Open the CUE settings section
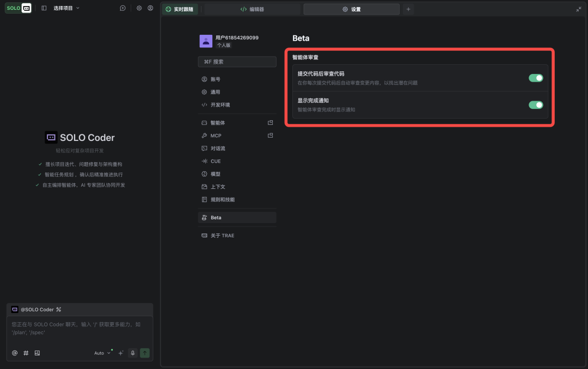The width and height of the screenshot is (588, 369). click(x=237, y=161)
